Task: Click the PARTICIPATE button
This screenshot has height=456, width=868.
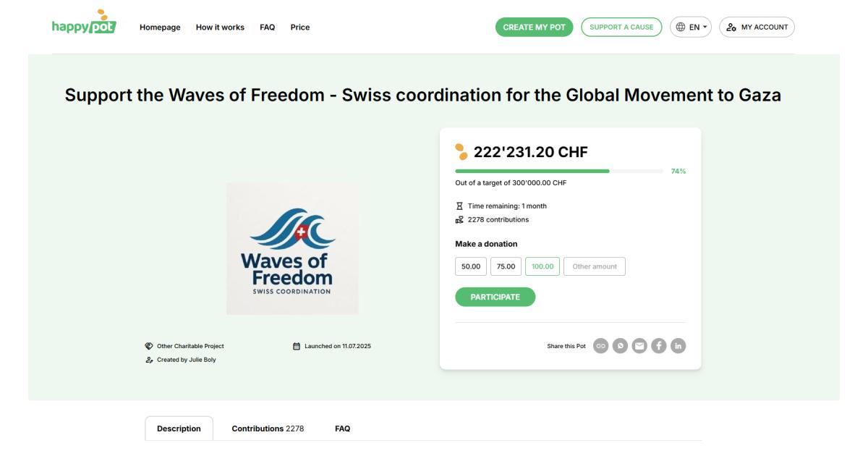Action: coord(495,297)
